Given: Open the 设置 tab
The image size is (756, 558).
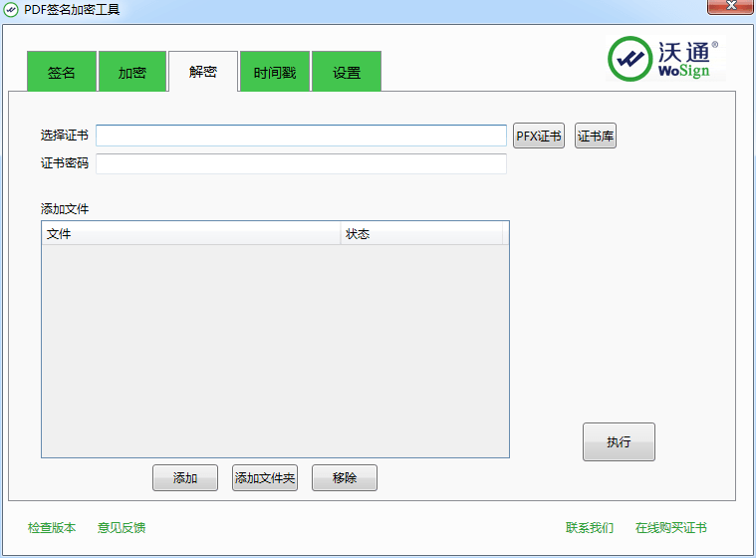Looking at the screenshot, I should (347, 73).
